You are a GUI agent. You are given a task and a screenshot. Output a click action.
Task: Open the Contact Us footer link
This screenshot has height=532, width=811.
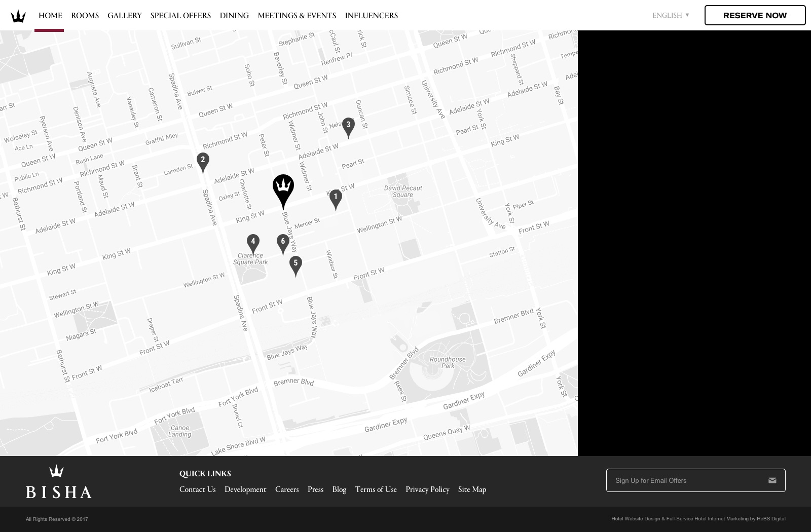pyautogui.click(x=197, y=489)
